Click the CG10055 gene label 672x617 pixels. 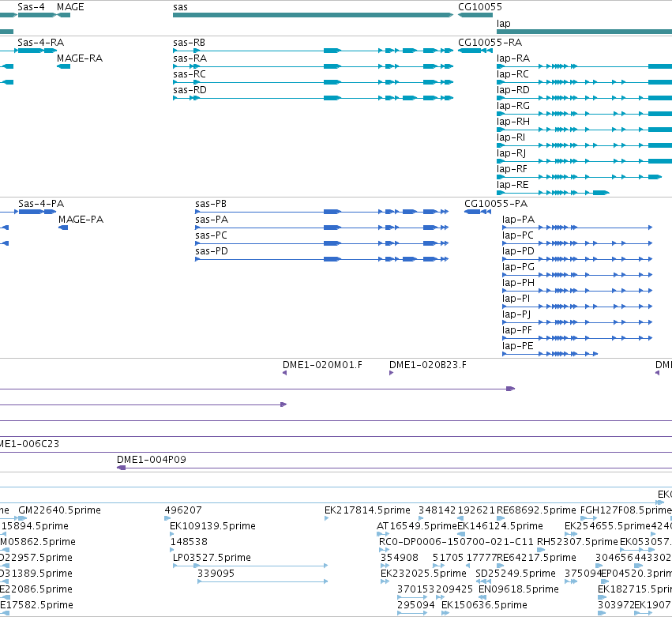(x=480, y=7)
